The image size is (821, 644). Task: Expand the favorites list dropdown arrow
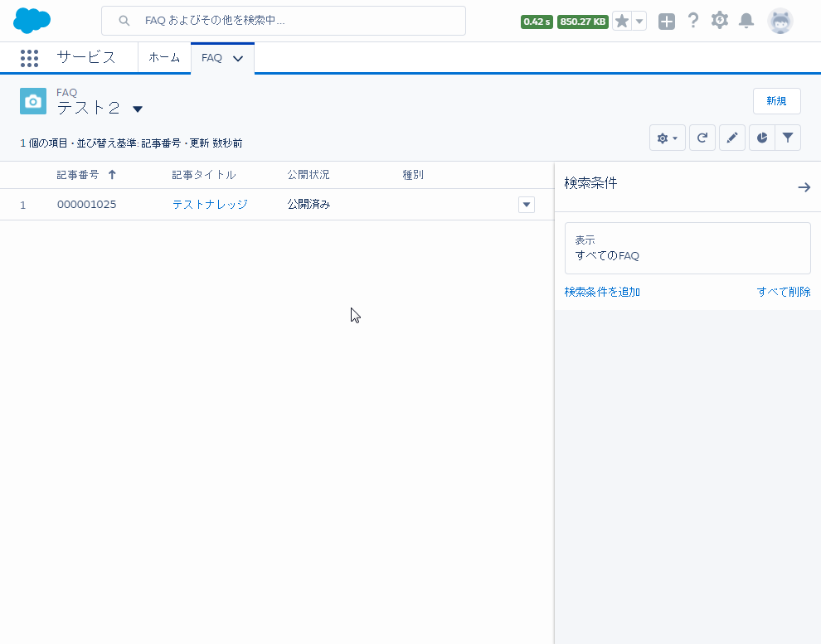tap(639, 22)
